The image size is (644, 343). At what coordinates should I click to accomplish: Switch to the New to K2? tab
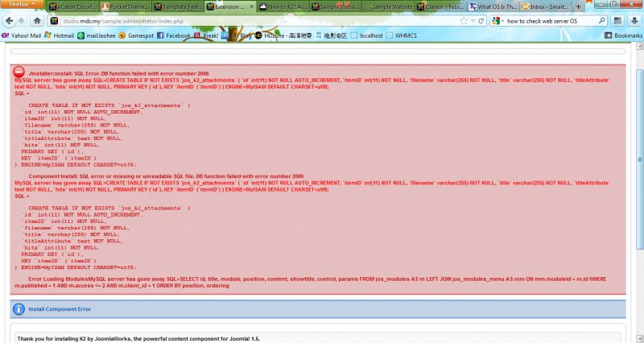283,6
